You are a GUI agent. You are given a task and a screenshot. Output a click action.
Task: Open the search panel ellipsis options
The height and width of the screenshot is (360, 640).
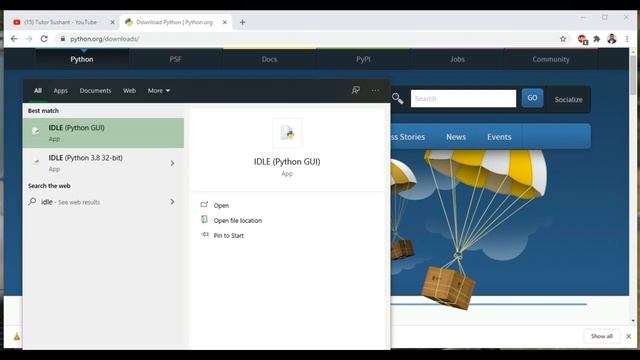[375, 90]
